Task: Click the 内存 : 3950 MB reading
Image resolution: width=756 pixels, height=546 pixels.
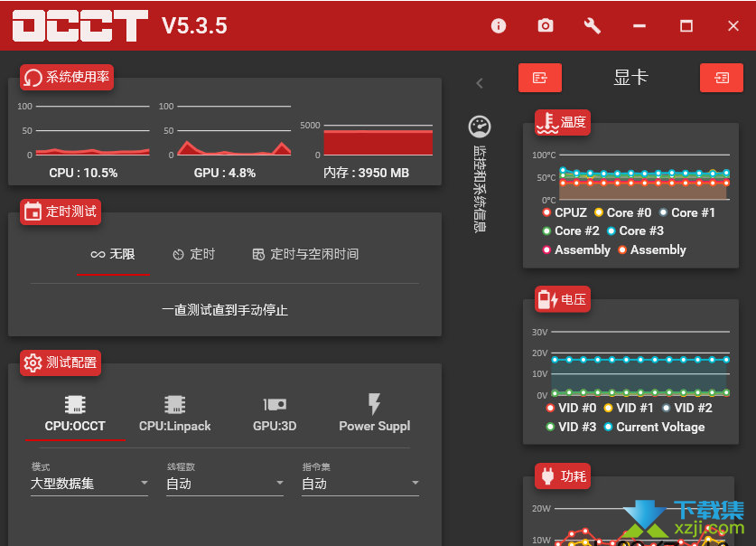Action: click(367, 173)
